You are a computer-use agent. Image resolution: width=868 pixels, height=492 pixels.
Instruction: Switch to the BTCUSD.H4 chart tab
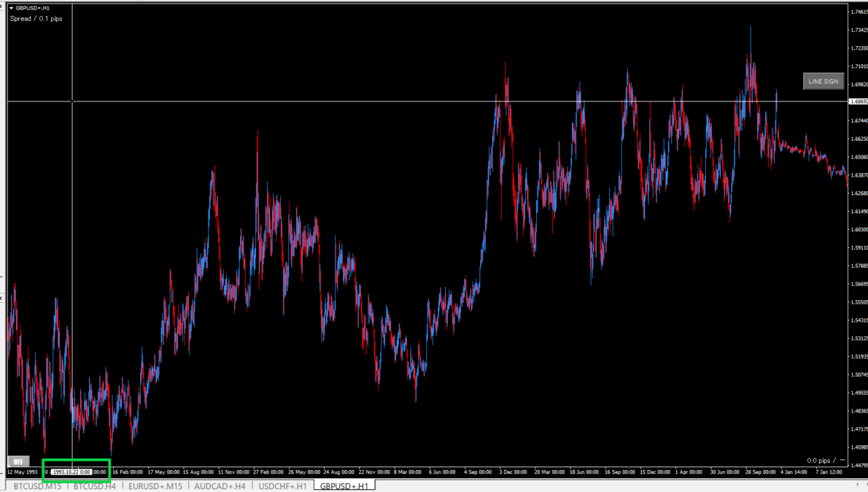(94, 485)
